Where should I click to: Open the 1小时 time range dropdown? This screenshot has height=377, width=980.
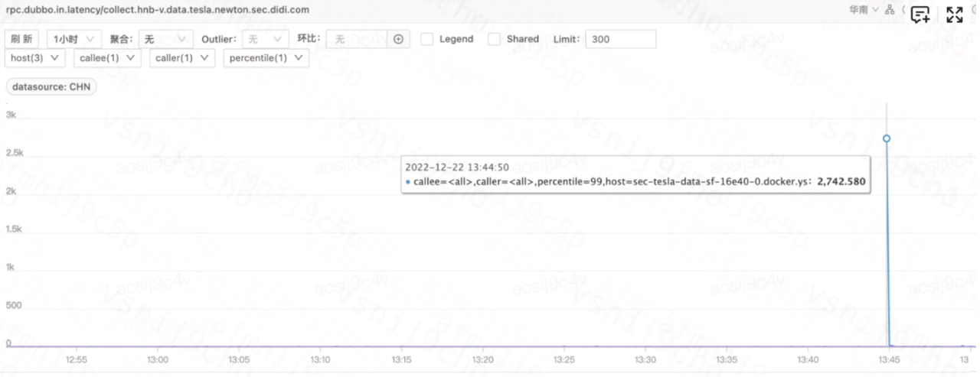(x=73, y=39)
